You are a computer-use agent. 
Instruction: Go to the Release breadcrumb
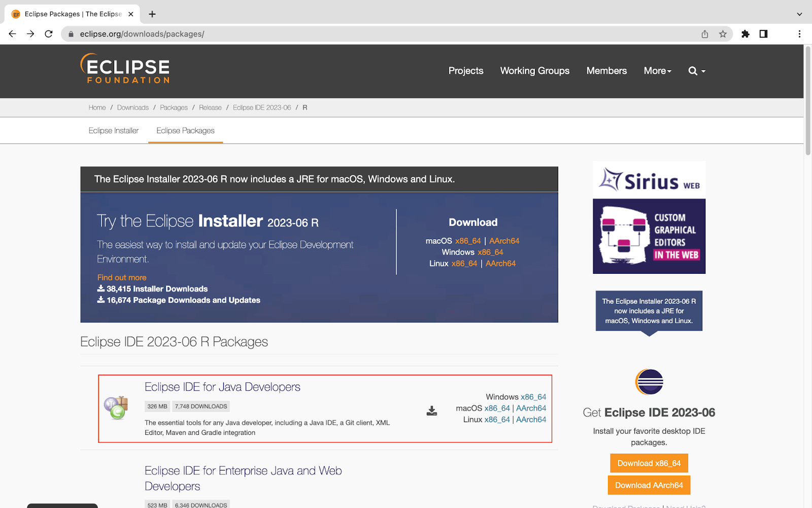click(210, 108)
